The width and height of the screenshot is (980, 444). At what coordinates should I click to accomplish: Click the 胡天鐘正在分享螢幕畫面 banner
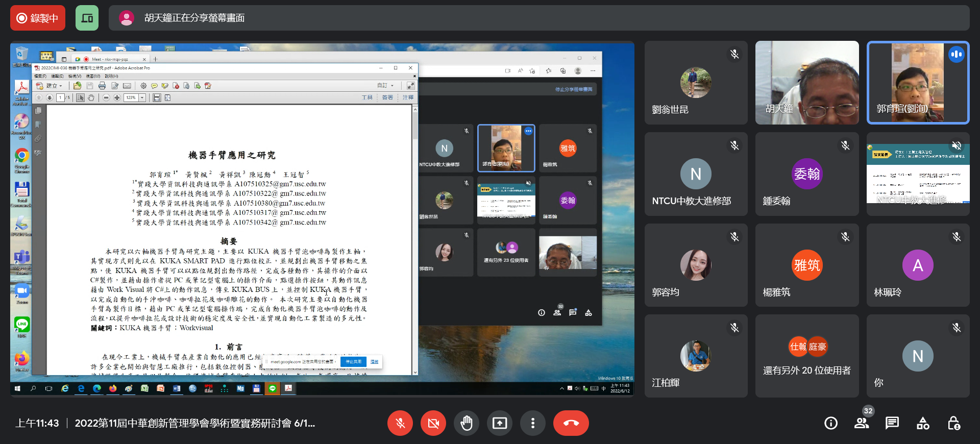[x=194, y=18]
